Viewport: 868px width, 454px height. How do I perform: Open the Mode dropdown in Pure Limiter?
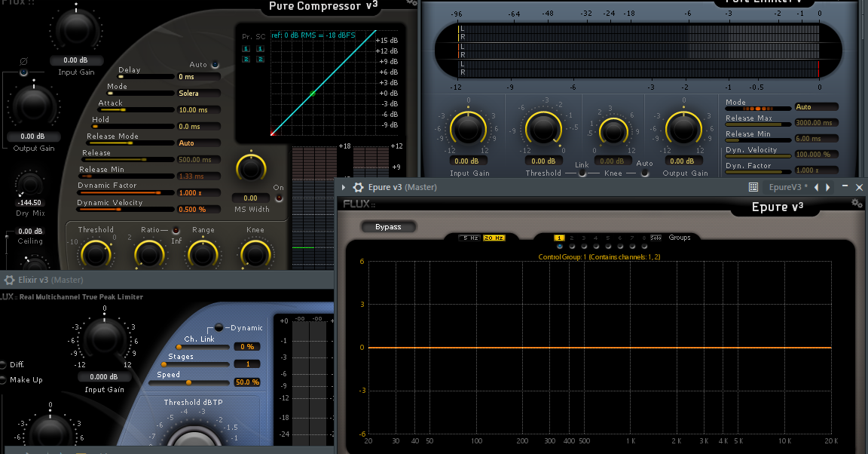coord(816,106)
